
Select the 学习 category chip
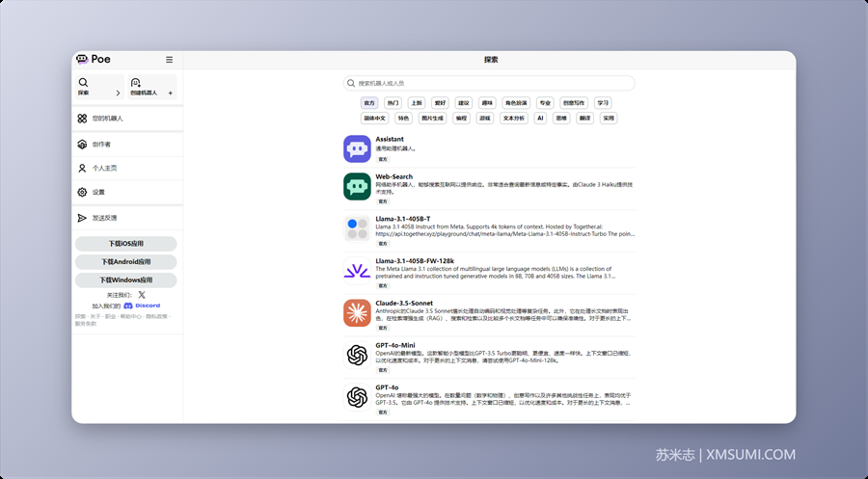[x=603, y=103]
